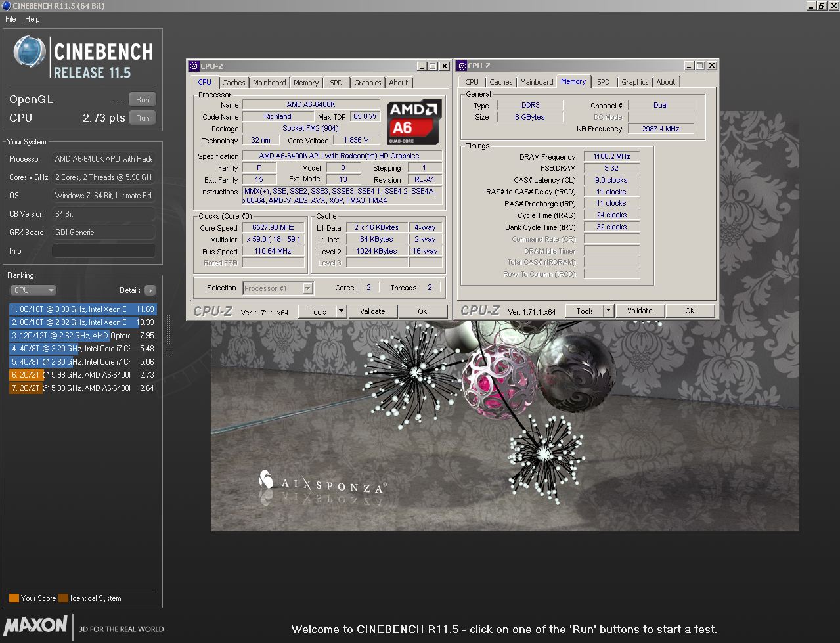
Task: Run the CPU benchmark
Action: pos(143,118)
